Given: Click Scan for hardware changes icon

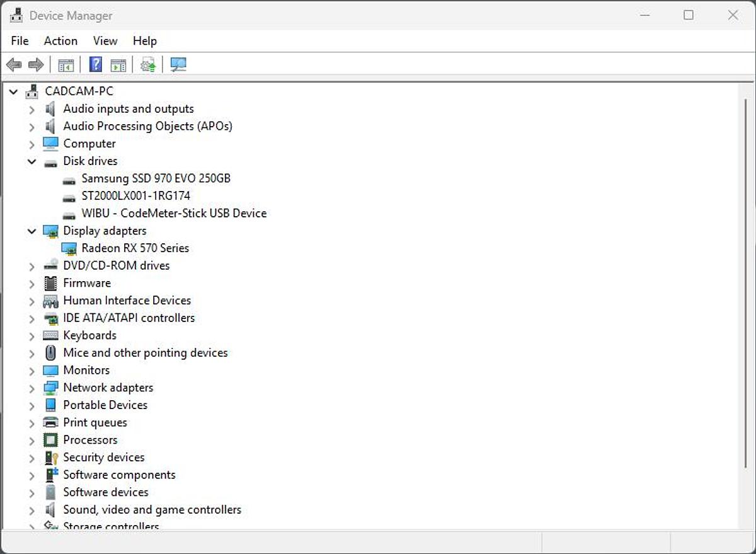Looking at the screenshot, I should [178, 65].
